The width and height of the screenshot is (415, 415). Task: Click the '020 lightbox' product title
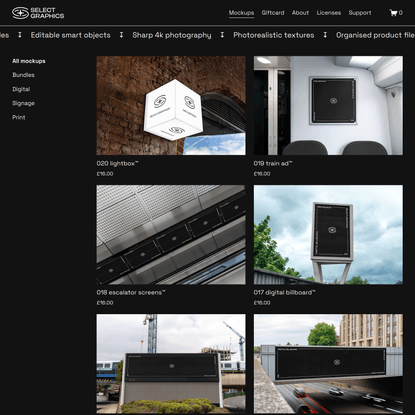click(117, 163)
